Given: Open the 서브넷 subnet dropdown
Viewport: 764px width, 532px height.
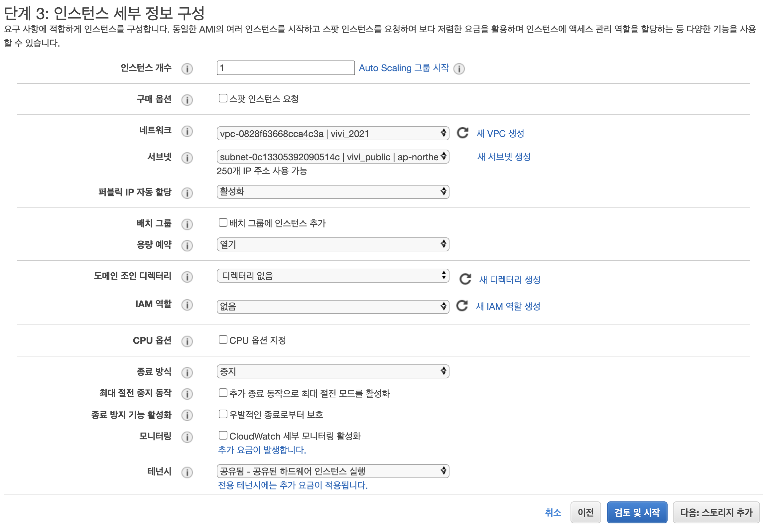Looking at the screenshot, I should coord(332,157).
